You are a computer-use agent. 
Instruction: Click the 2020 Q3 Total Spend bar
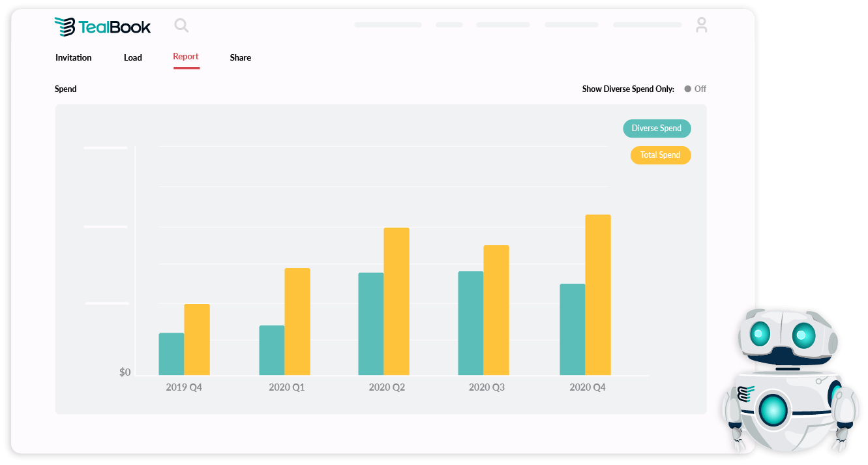(x=496, y=310)
